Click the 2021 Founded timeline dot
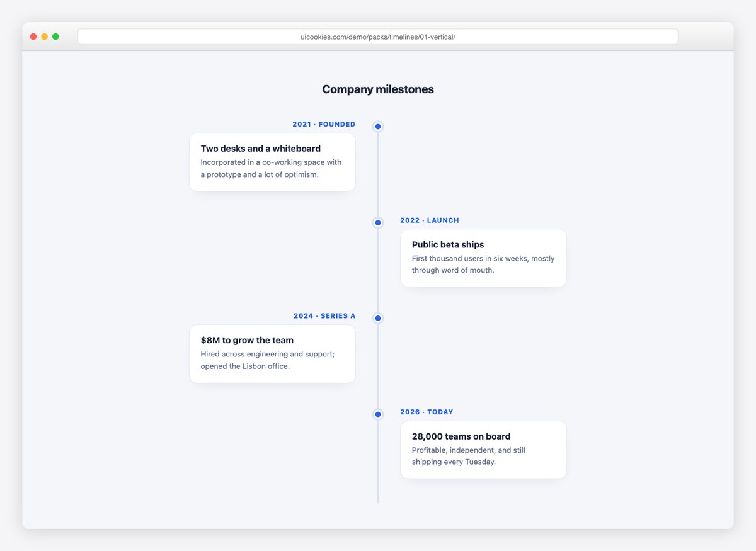The height and width of the screenshot is (551, 756). click(x=378, y=127)
